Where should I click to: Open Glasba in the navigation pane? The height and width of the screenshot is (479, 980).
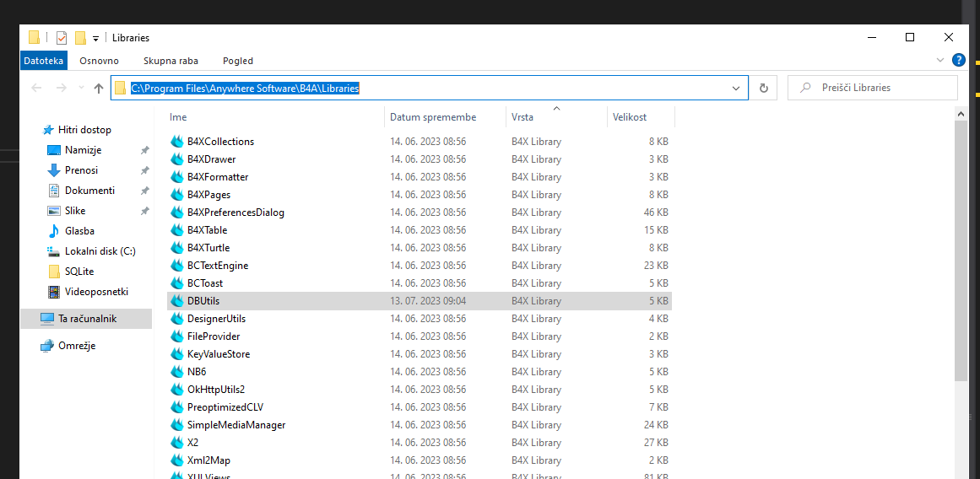(79, 230)
